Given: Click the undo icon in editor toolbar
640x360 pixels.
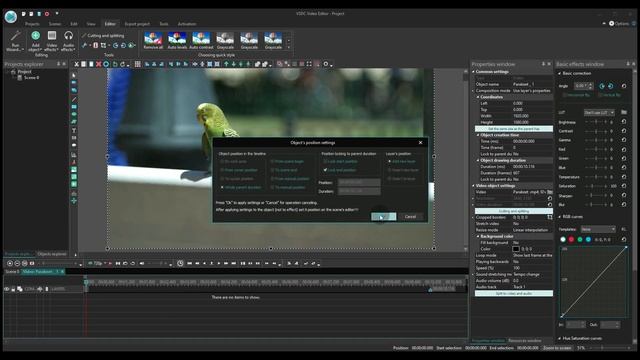Looking at the screenshot, I should (x=115, y=64).
